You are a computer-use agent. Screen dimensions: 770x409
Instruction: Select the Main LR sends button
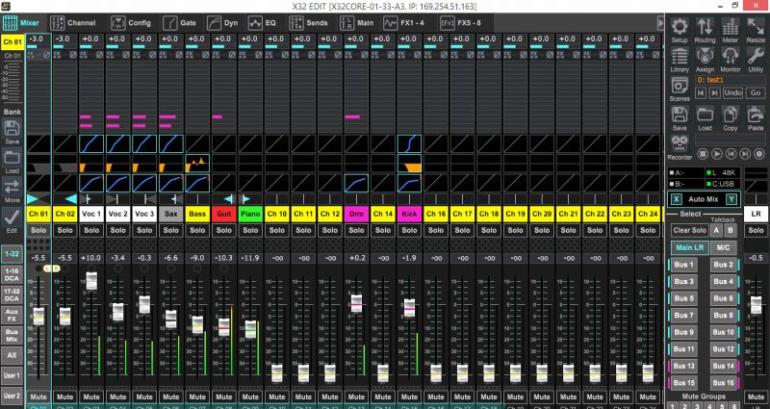click(690, 247)
